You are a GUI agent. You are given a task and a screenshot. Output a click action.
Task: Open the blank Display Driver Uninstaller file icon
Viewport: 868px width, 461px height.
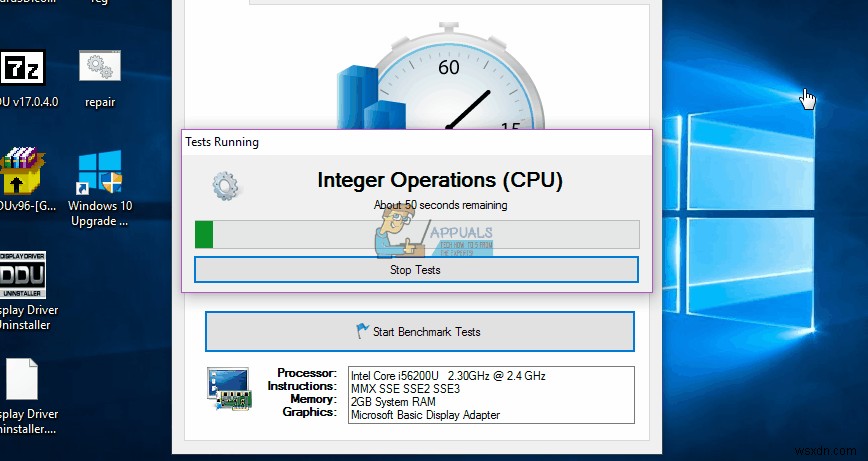pyautogui.click(x=22, y=379)
